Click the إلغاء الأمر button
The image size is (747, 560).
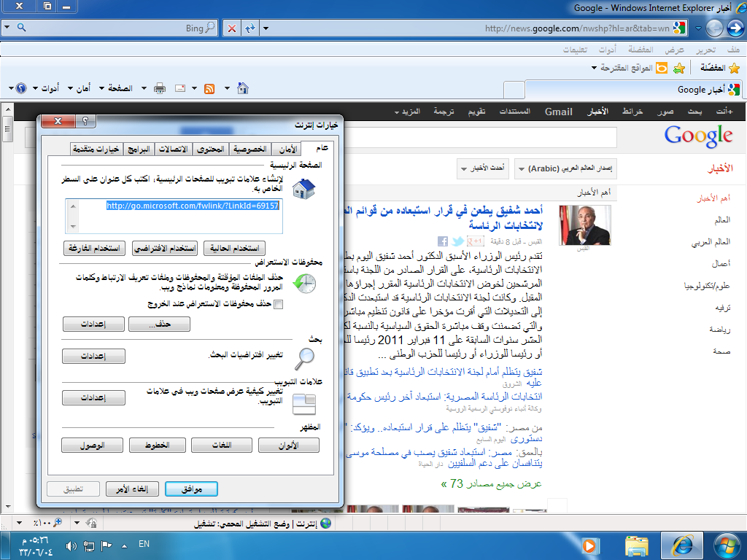click(133, 489)
